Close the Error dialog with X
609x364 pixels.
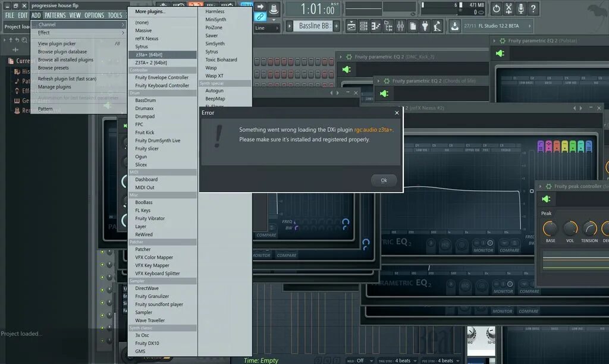pyautogui.click(x=397, y=112)
